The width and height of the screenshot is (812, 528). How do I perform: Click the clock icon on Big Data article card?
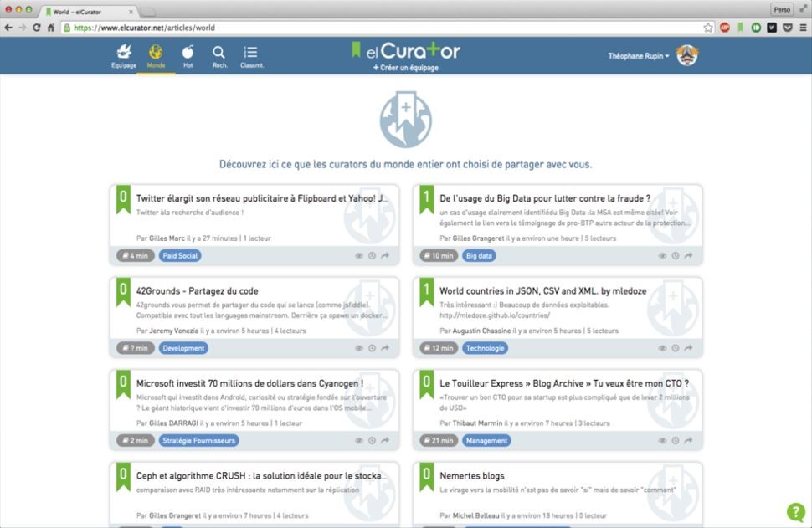(676, 256)
